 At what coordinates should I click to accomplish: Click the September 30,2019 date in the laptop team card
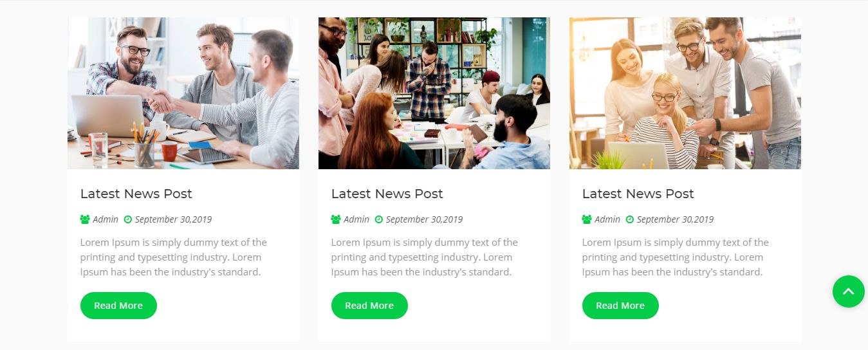[x=675, y=219]
